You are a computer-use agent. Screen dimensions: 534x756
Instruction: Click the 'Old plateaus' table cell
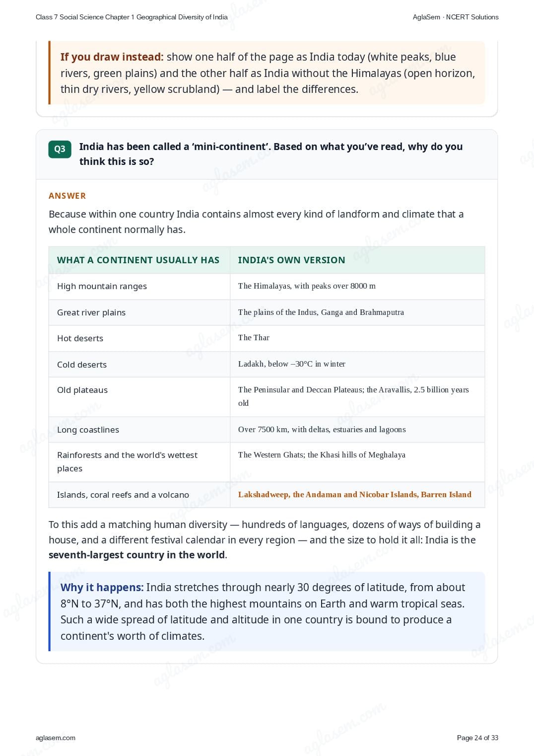[139, 397]
